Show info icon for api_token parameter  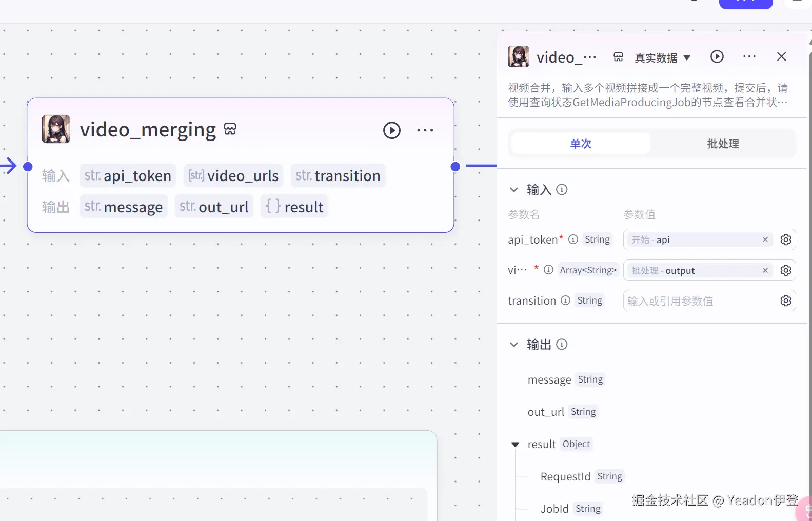click(x=573, y=239)
